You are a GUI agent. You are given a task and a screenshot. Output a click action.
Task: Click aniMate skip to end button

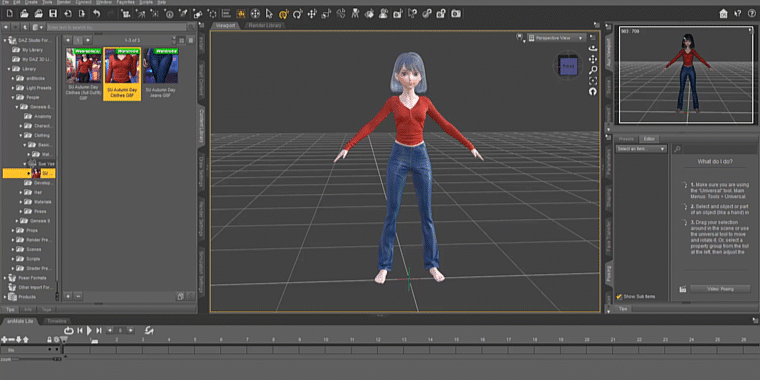[99, 331]
